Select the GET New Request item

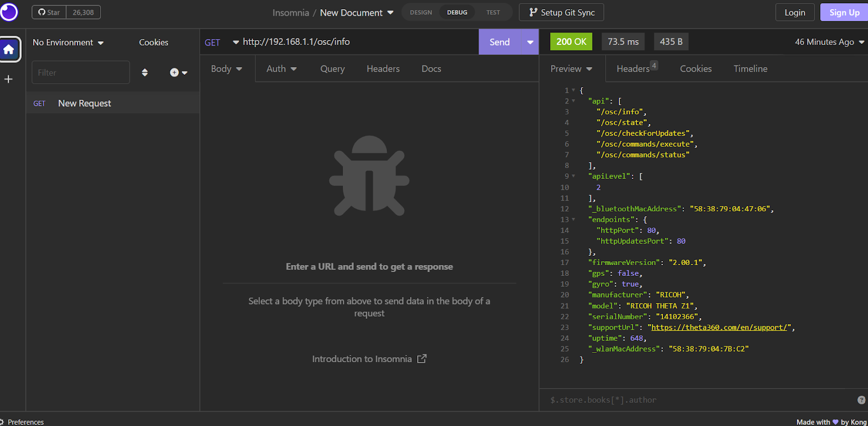point(113,103)
